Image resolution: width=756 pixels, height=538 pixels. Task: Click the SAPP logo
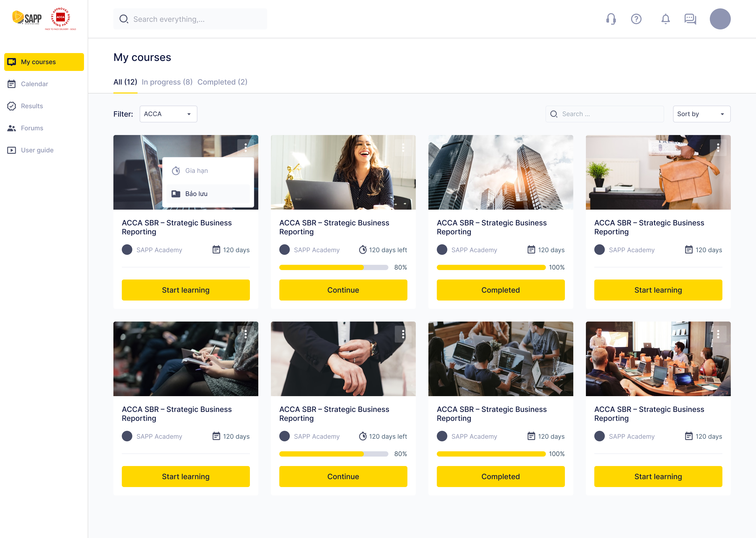click(x=27, y=18)
